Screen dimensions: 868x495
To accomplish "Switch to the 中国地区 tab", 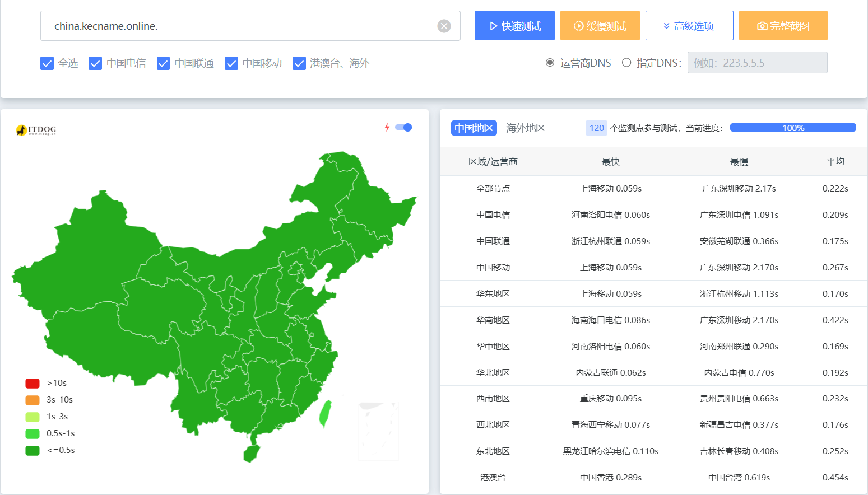I will pyautogui.click(x=474, y=128).
